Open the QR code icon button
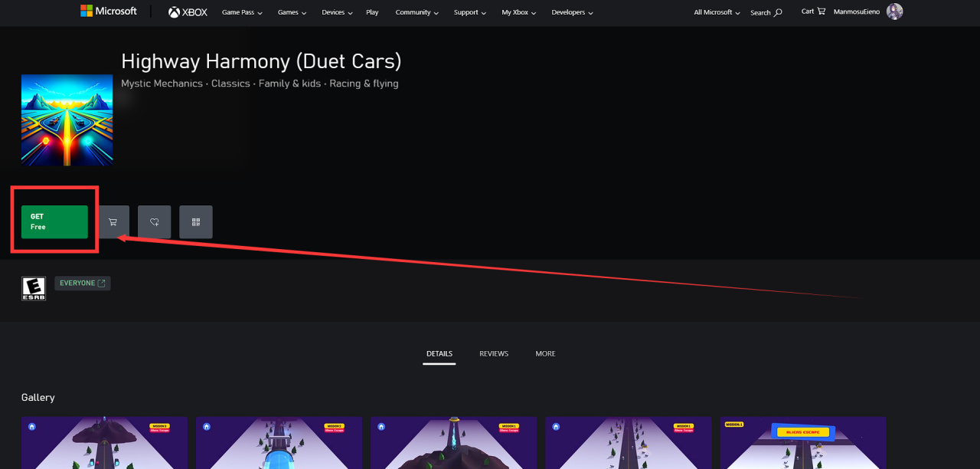Image resolution: width=980 pixels, height=469 pixels. pyautogui.click(x=196, y=222)
